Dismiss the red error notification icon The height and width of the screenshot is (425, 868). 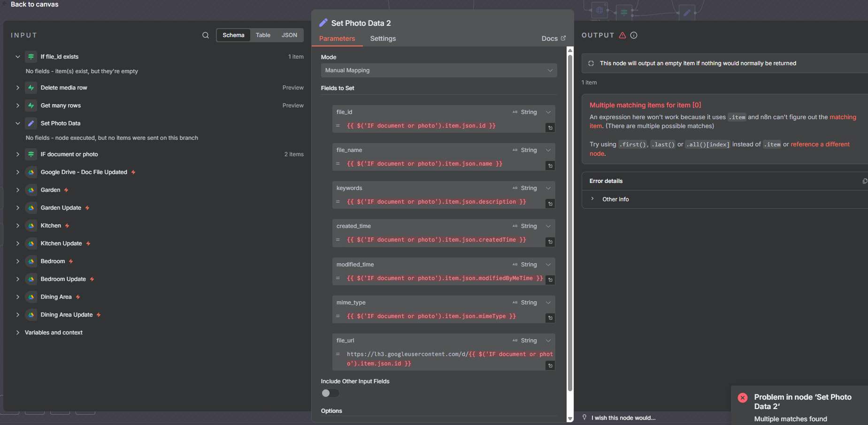point(743,398)
